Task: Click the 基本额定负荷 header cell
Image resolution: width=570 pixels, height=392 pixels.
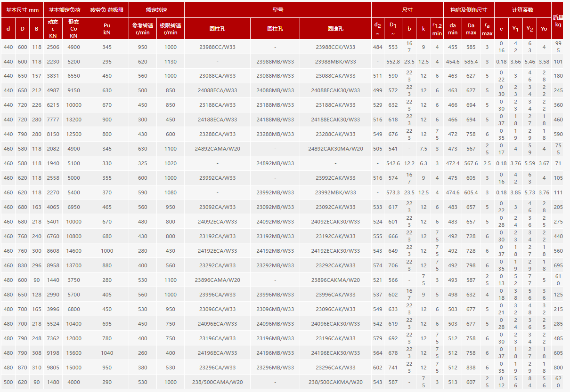Action: point(65,10)
